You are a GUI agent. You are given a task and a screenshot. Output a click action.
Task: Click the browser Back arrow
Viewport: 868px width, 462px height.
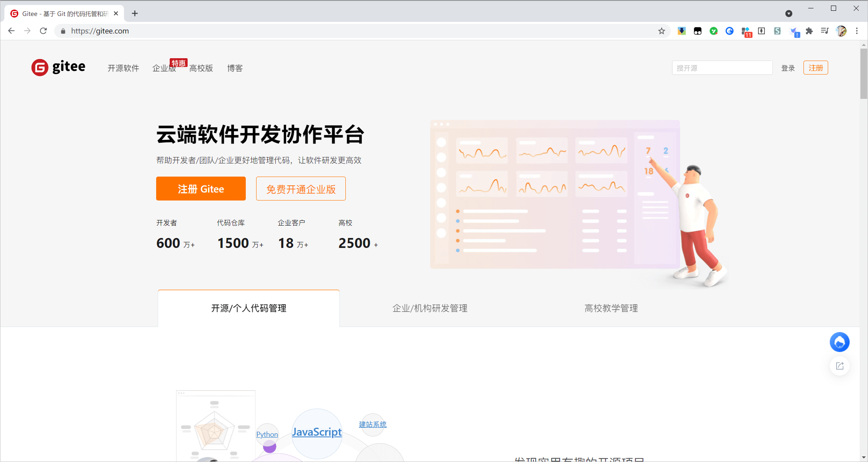click(11, 31)
